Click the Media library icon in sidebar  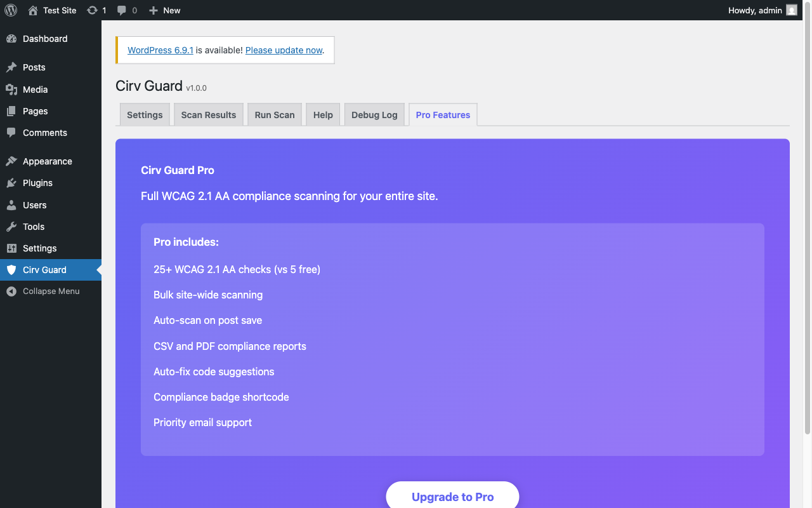click(13, 89)
